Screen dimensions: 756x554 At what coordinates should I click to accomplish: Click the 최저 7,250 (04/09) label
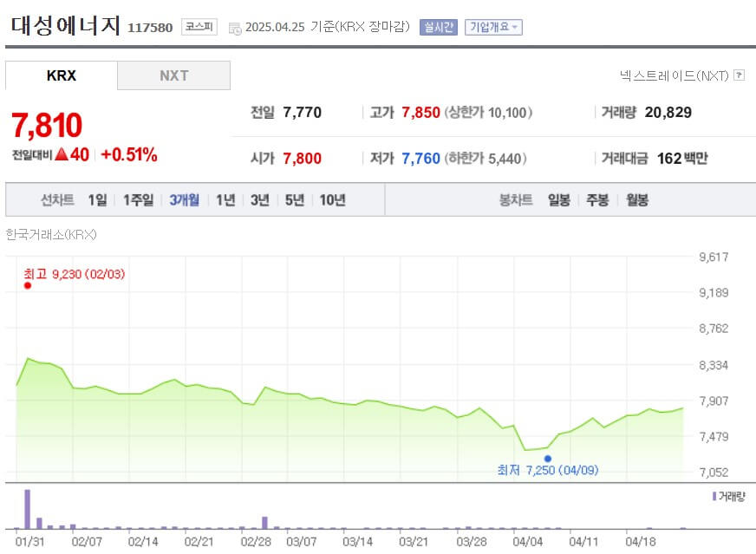548,470
